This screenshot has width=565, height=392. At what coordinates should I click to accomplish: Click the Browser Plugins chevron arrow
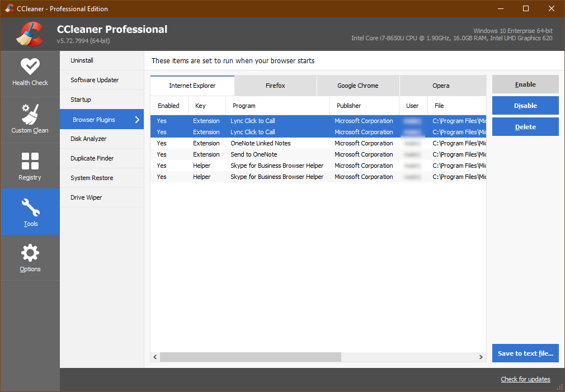point(137,120)
